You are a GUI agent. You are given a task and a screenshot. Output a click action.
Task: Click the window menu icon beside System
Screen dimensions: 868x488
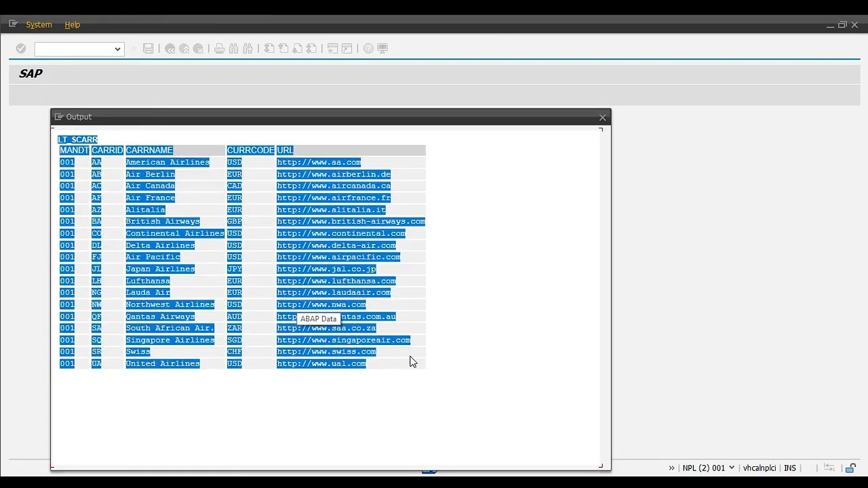pos(13,24)
